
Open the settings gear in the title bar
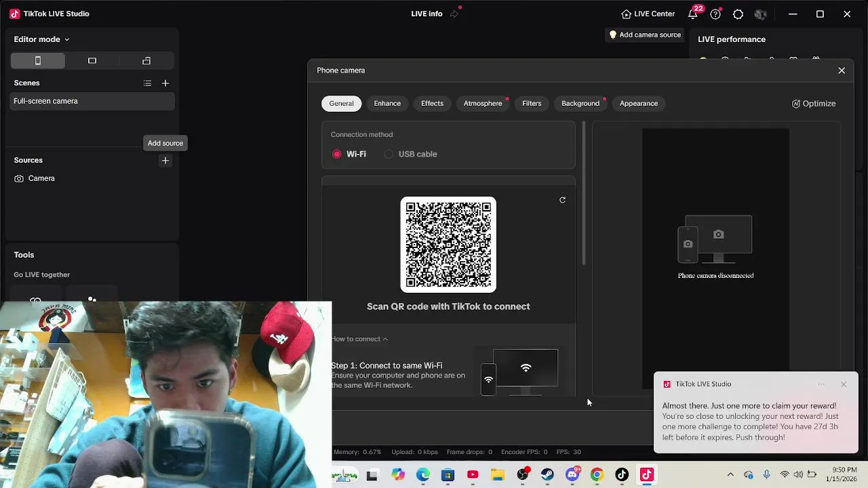pyautogui.click(x=738, y=14)
